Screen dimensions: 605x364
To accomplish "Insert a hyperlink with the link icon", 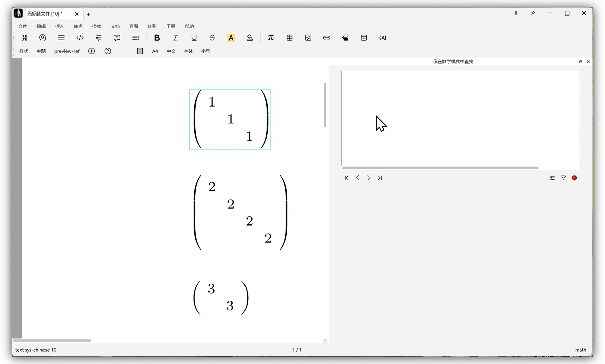I will (x=326, y=38).
